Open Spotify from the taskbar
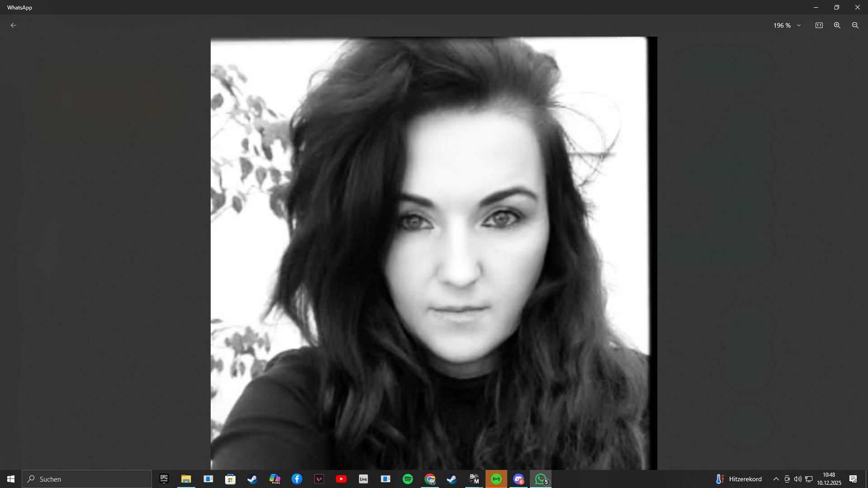The height and width of the screenshot is (488, 868). (x=407, y=479)
